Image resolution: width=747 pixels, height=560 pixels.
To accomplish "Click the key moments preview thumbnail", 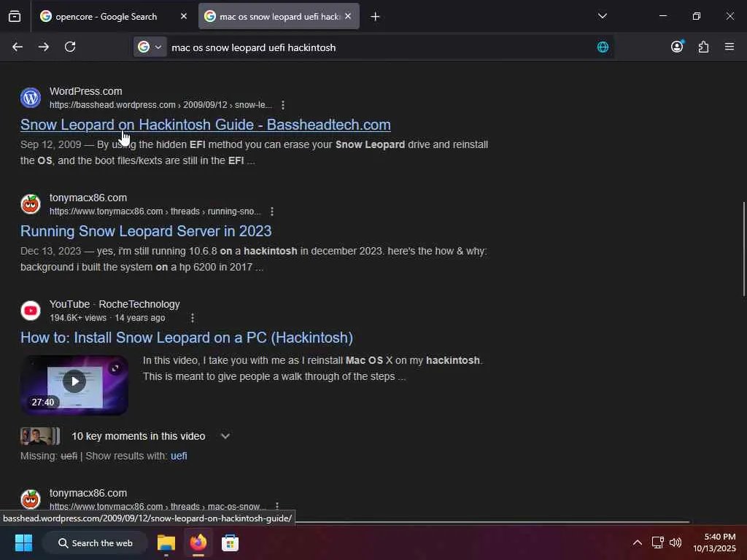I will pyautogui.click(x=40, y=436).
